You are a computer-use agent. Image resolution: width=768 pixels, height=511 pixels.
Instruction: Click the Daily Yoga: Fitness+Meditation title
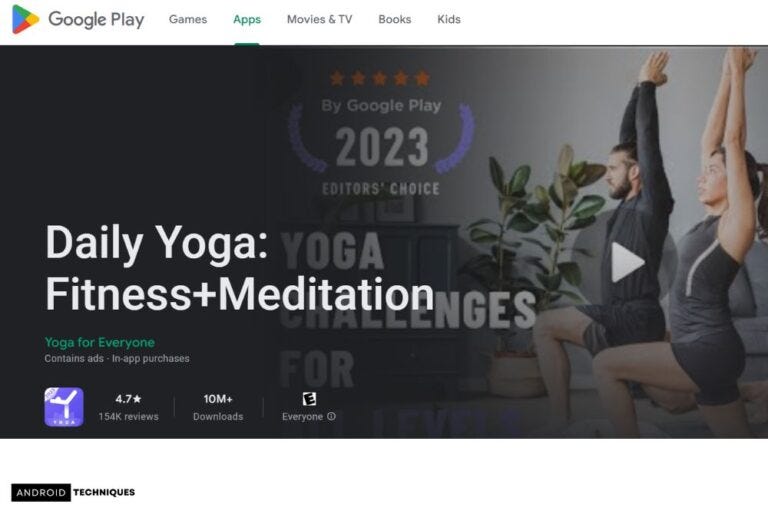(240, 268)
